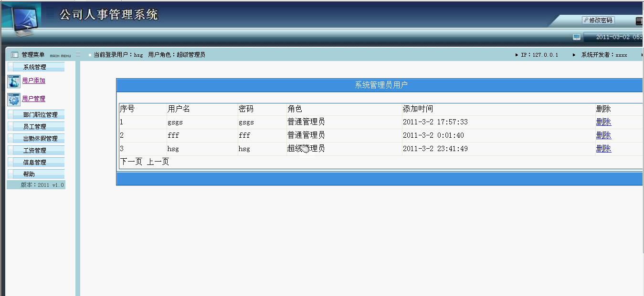Image resolution: width=644 pixels, height=296 pixels.
Task: Open the 用户管理 link
Action: pyautogui.click(x=34, y=99)
